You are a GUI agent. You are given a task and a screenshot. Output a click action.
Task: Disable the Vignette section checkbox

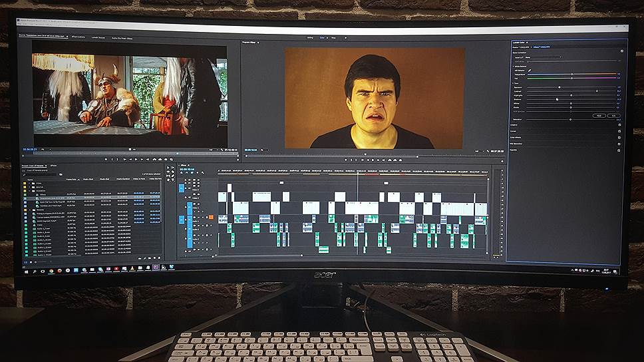pos(619,150)
